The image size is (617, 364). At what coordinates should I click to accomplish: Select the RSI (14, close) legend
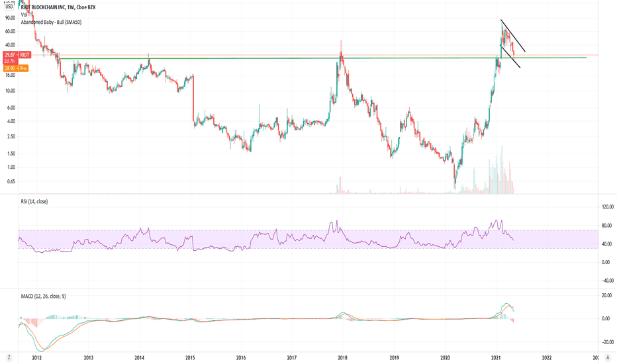tap(34, 201)
